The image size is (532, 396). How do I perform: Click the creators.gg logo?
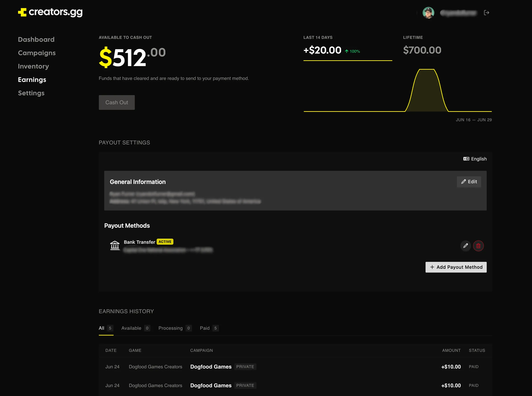(50, 12)
